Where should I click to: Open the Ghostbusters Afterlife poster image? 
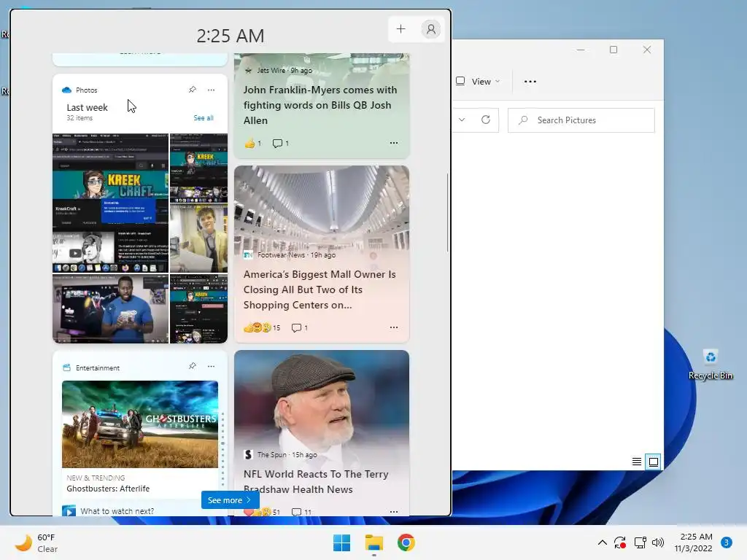(140, 424)
